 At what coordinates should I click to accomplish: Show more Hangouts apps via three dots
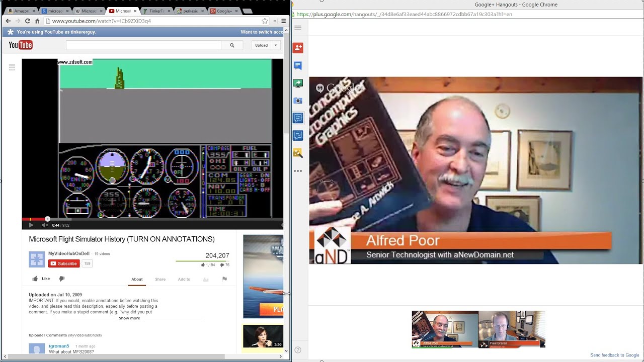click(x=298, y=171)
